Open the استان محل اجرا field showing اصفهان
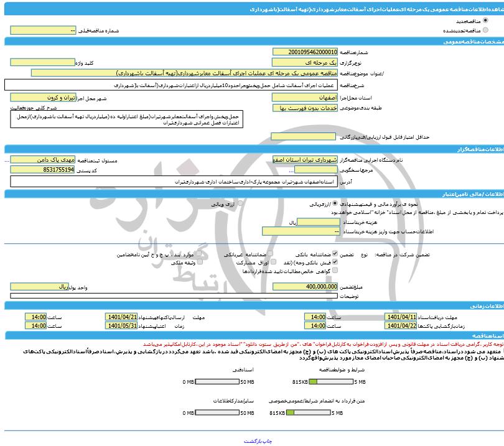The image size is (504, 446). [305, 98]
